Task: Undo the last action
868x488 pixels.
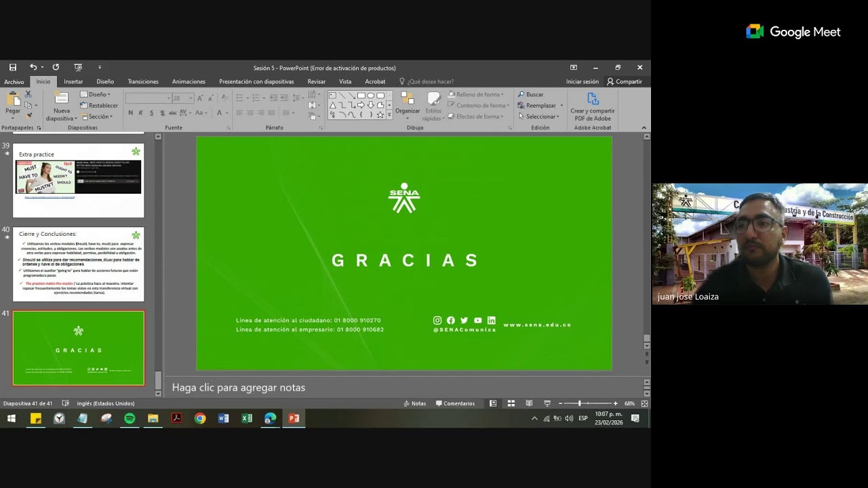Action: click(x=33, y=68)
